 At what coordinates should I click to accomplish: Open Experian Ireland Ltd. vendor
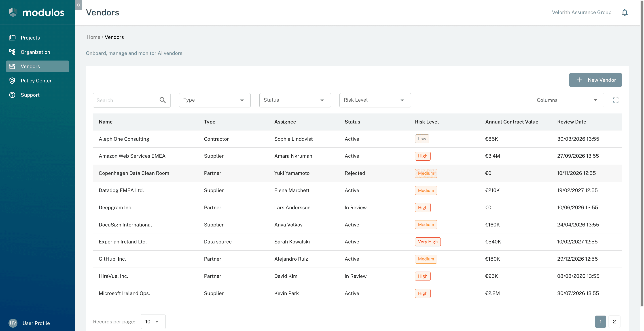pos(123,242)
